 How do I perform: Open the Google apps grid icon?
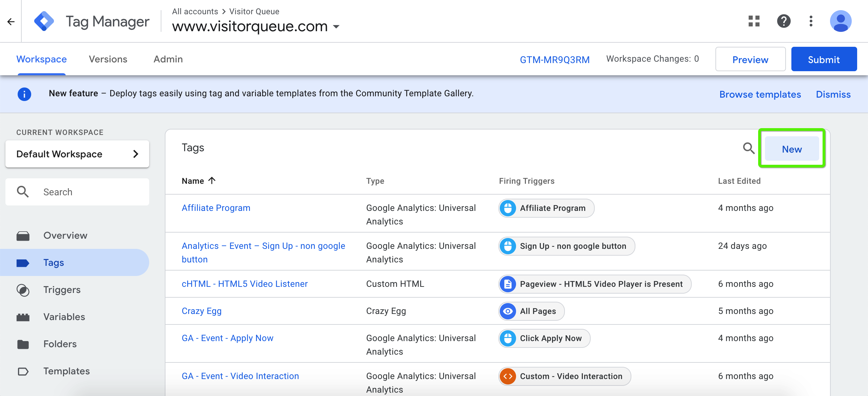[x=754, y=21]
